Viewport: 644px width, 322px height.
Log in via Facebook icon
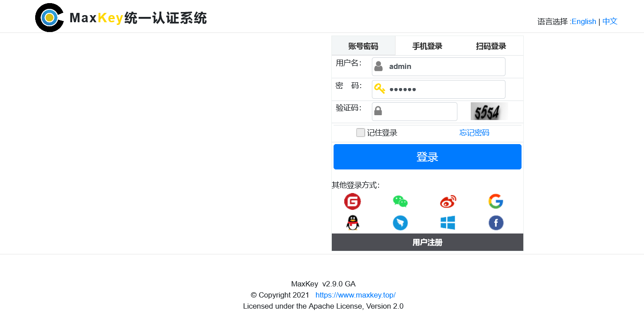[496, 223]
